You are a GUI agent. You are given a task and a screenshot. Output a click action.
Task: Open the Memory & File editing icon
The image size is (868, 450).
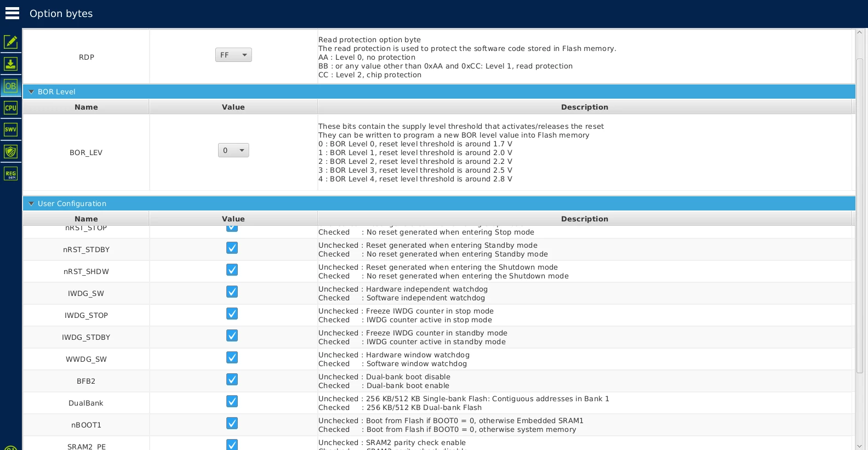[10, 42]
